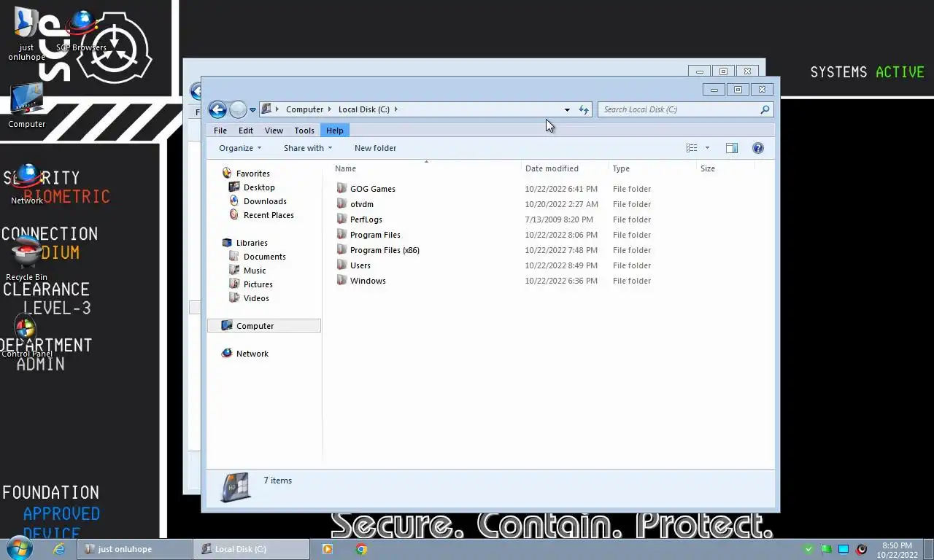Change your view icon button

pos(692,148)
